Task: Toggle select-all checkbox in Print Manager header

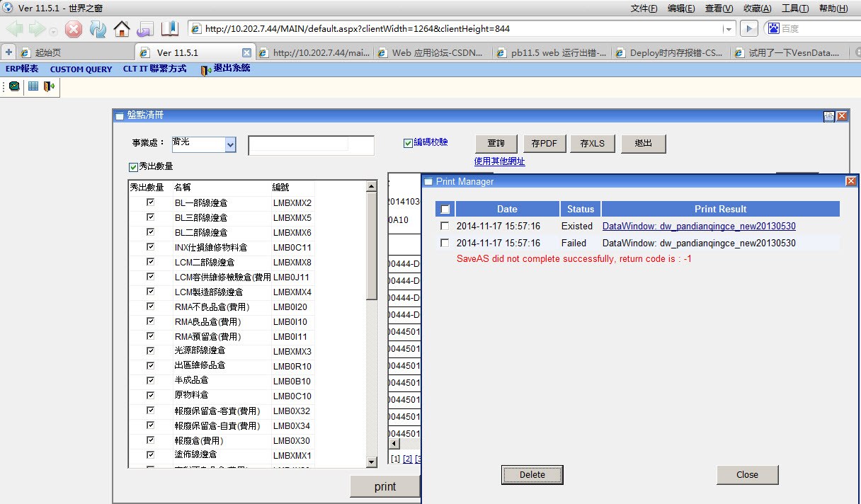Action: click(445, 210)
